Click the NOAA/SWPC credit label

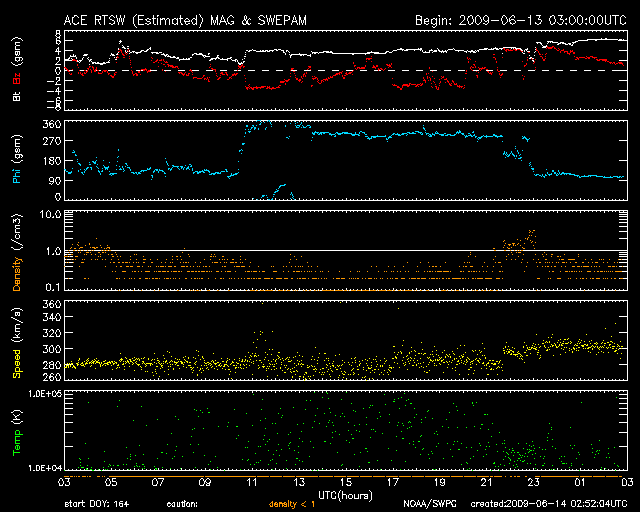(x=428, y=504)
